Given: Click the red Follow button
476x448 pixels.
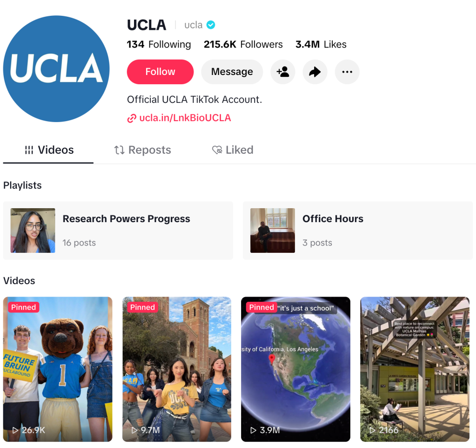Looking at the screenshot, I should tap(160, 72).
